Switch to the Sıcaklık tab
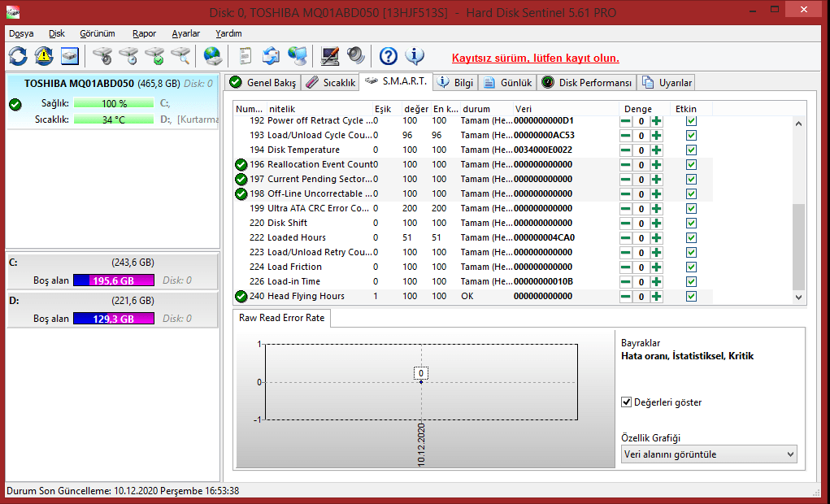 [x=331, y=83]
